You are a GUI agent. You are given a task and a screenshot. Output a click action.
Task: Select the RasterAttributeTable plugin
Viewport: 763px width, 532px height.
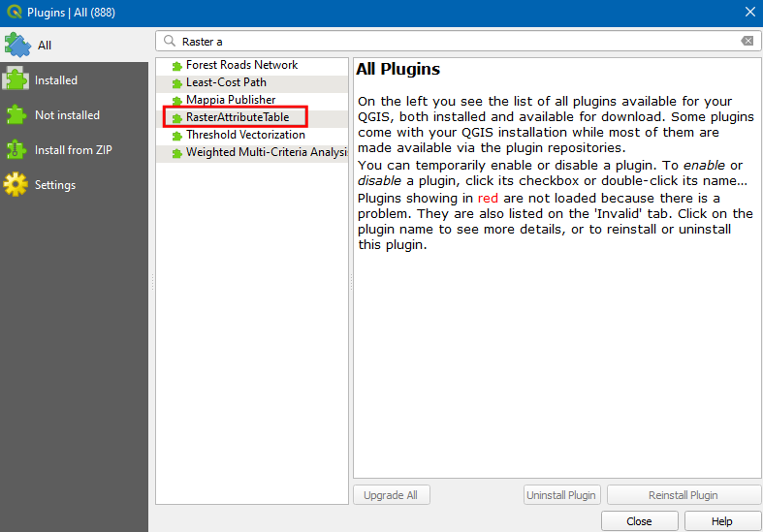coord(238,118)
